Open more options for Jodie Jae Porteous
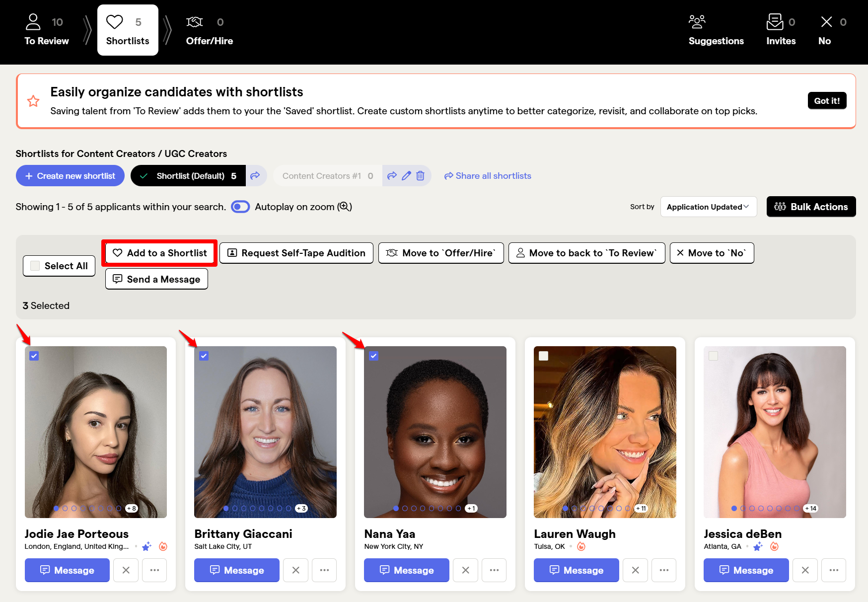 [x=154, y=570]
